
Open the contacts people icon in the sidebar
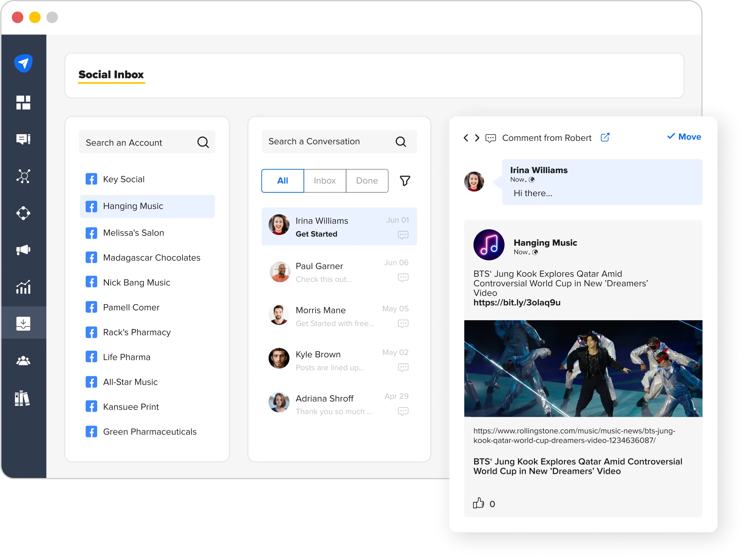[x=23, y=361]
